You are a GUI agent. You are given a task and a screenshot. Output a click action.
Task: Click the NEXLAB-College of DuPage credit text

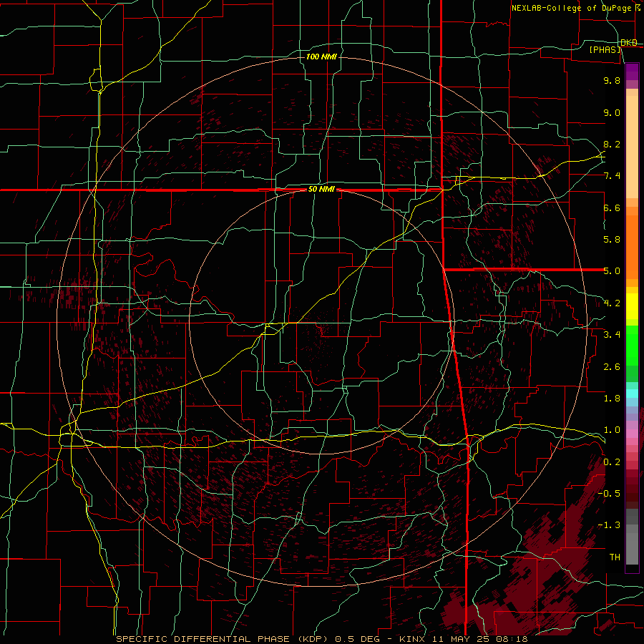tap(571, 8)
